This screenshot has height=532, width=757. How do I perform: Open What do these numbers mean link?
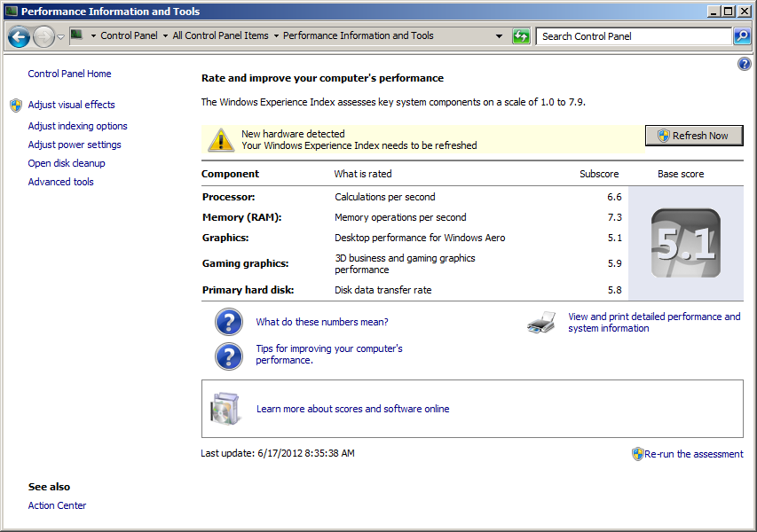pyautogui.click(x=322, y=322)
